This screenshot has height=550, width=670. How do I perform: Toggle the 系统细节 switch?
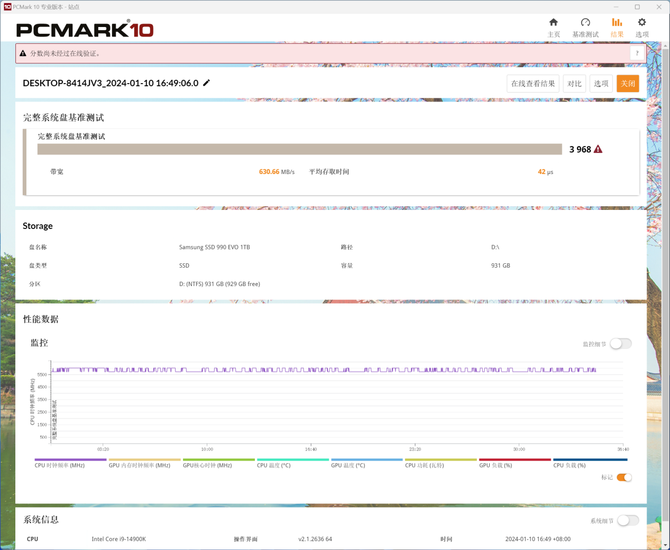[x=628, y=521]
